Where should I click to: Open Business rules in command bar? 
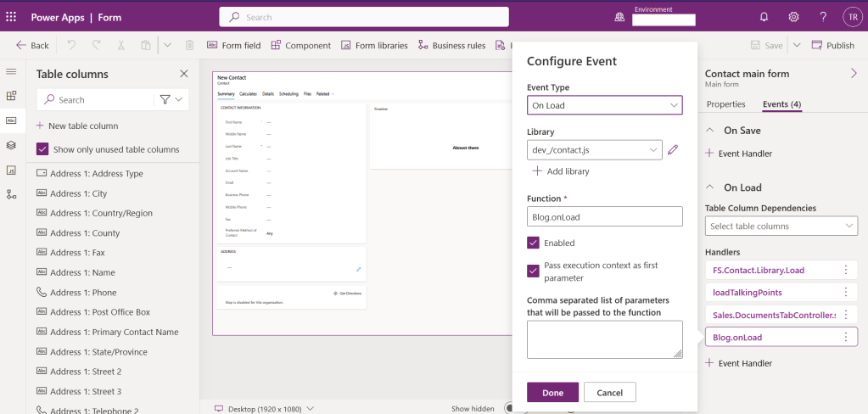click(451, 45)
